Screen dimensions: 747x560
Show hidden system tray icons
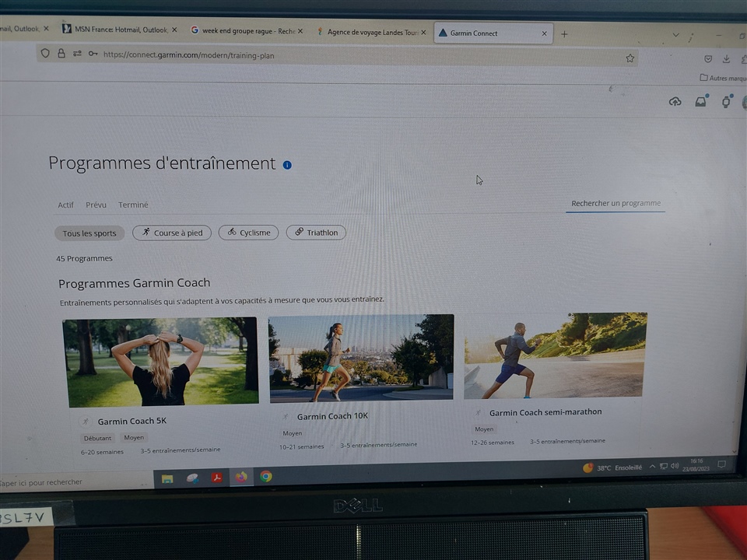[652, 467]
